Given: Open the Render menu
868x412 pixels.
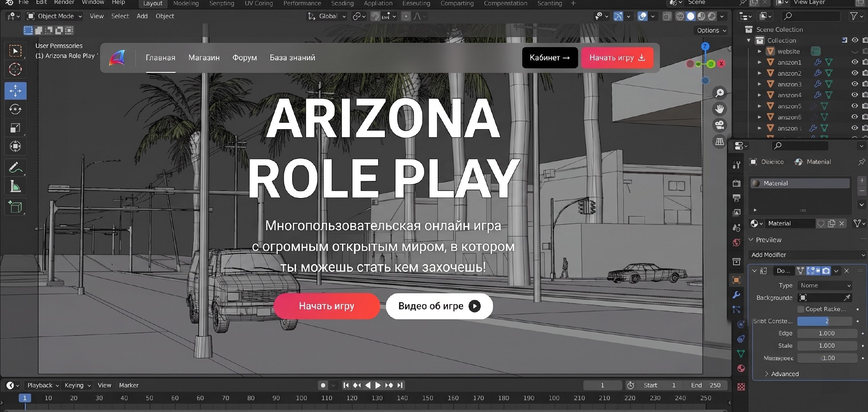Looking at the screenshot, I should click(64, 2).
